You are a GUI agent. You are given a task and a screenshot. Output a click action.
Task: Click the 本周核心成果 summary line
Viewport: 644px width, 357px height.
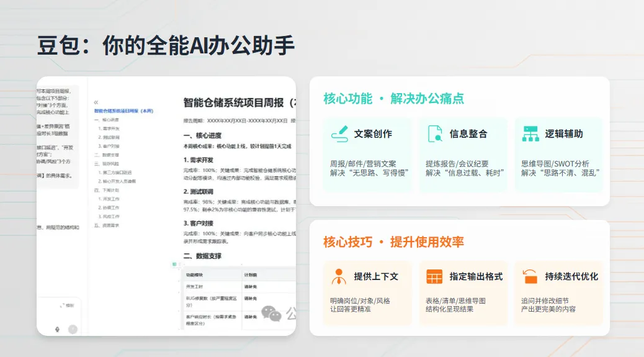click(238, 147)
